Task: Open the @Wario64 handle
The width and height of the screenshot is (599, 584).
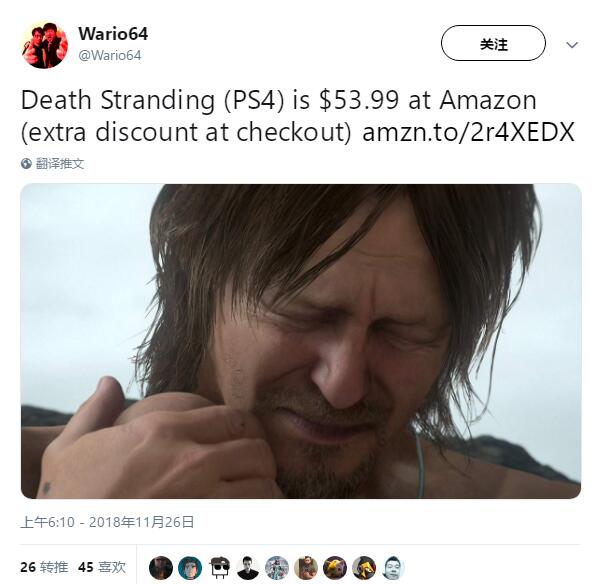Action: (110, 55)
